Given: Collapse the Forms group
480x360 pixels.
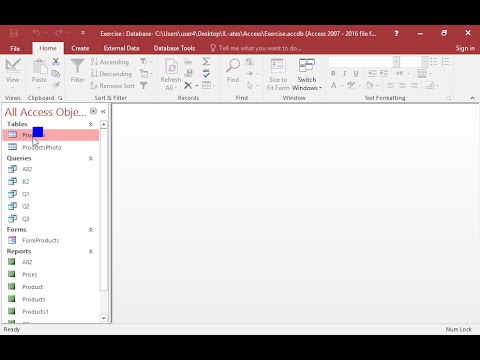Looking at the screenshot, I should point(91,230).
